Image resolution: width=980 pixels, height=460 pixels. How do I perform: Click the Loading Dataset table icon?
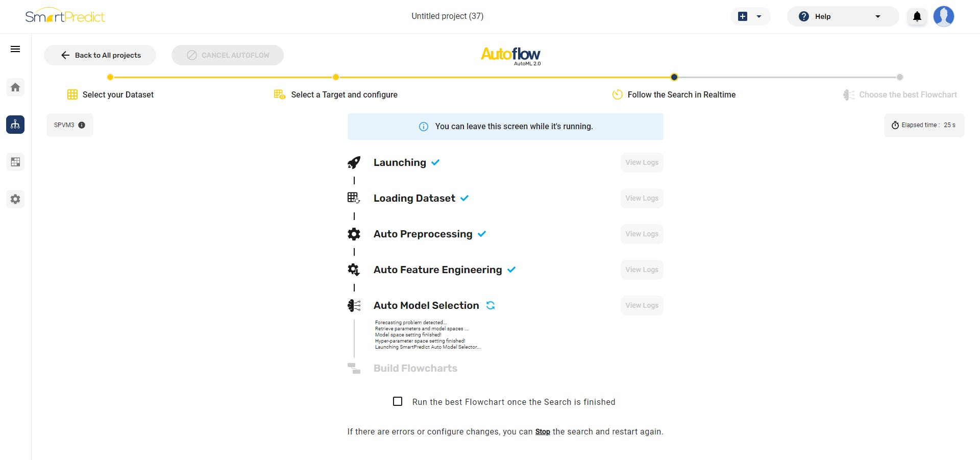(354, 198)
